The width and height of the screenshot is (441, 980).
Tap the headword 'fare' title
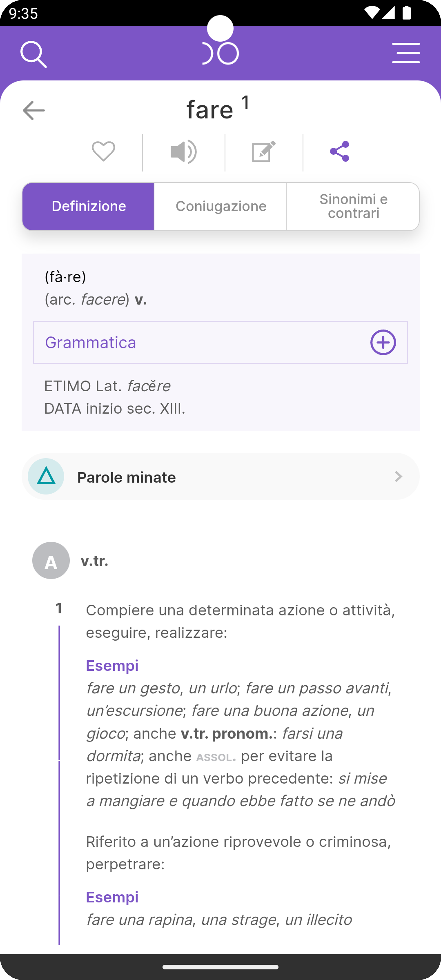click(210, 109)
